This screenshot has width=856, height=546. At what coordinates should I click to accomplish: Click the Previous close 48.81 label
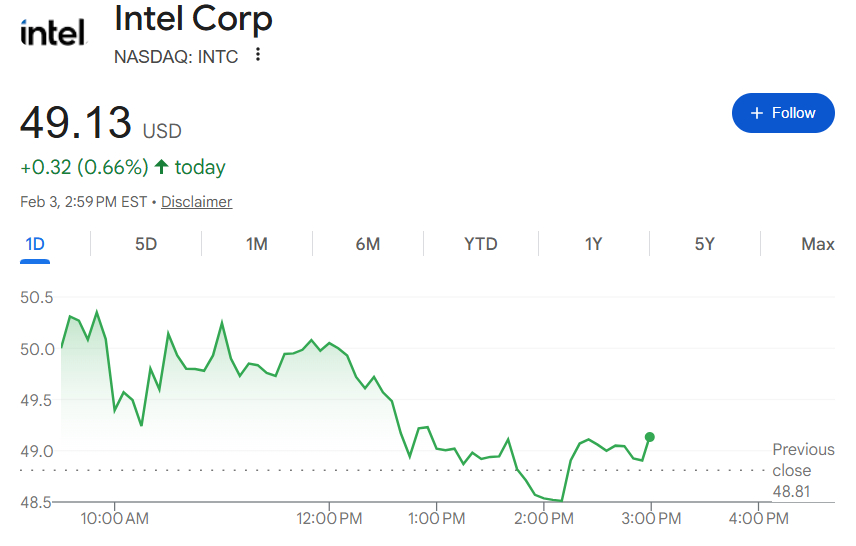pyautogui.click(x=803, y=470)
